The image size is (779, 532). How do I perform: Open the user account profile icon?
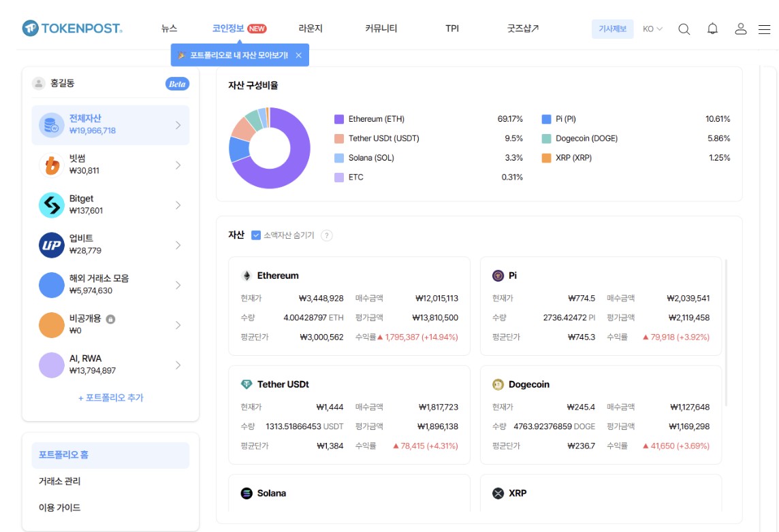coord(741,29)
